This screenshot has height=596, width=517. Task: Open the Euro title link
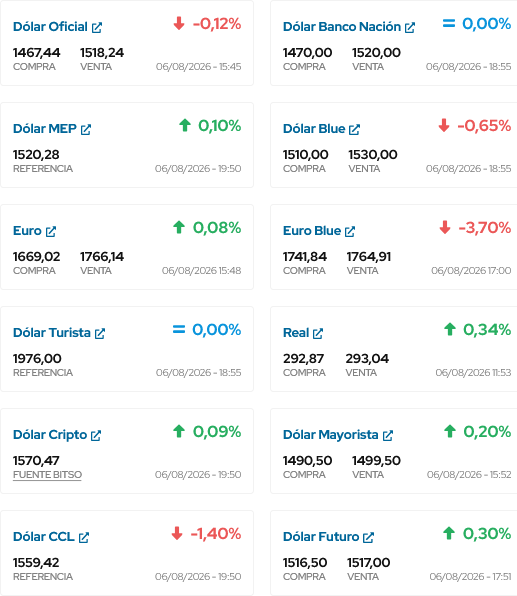(27, 231)
